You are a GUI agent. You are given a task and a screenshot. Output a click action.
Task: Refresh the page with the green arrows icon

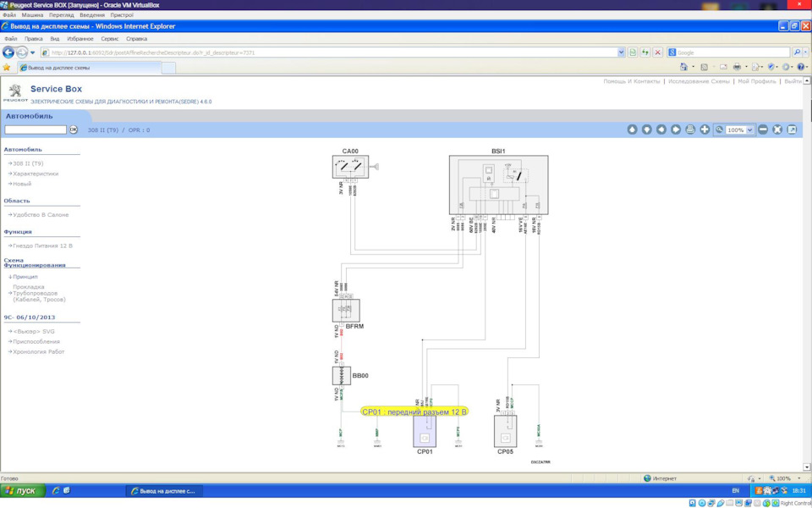click(x=645, y=52)
